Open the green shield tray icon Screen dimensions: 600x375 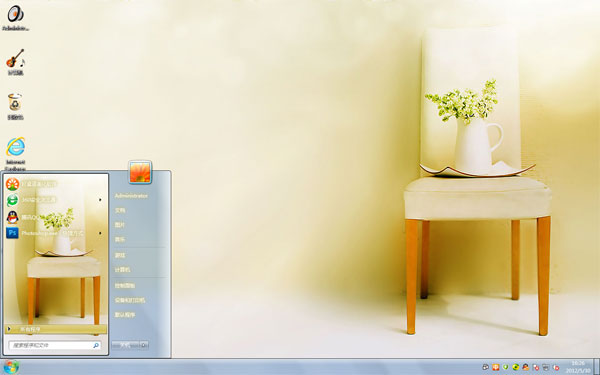click(505, 367)
